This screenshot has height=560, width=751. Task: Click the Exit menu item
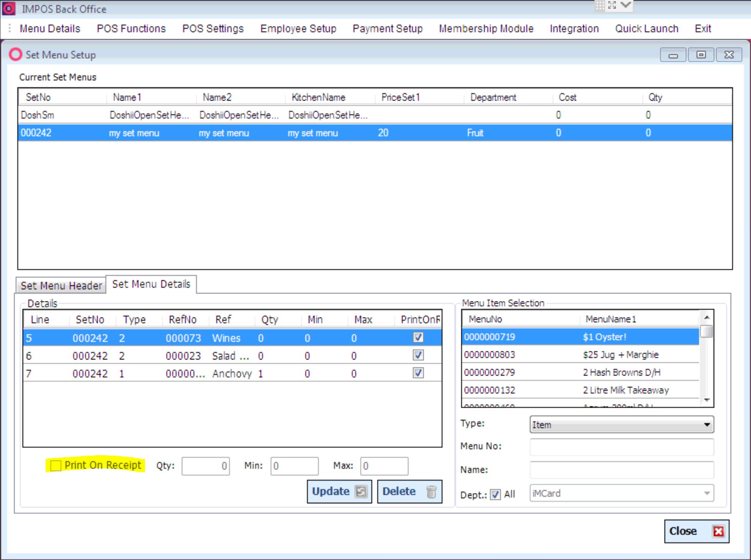[703, 28]
